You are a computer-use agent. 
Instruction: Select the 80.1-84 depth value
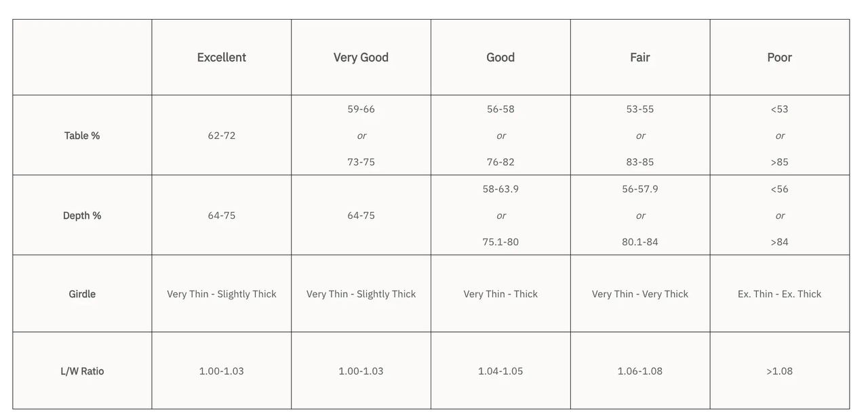click(x=640, y=242)
